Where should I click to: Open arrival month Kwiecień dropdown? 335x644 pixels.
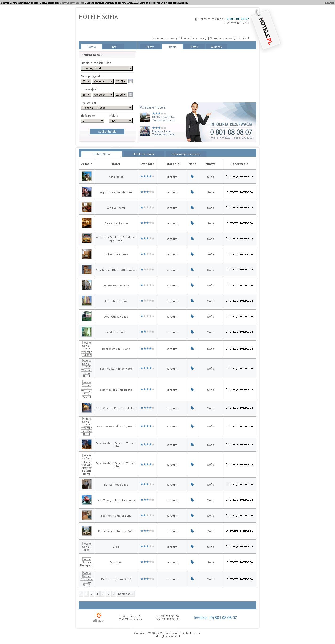point(103,81)
